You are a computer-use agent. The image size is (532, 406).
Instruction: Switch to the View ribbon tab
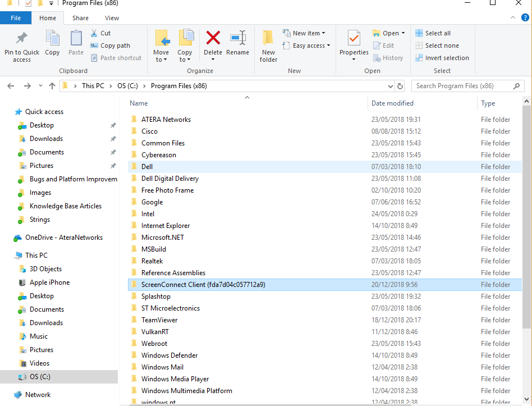pyautogui.click(x=112, y=17)
